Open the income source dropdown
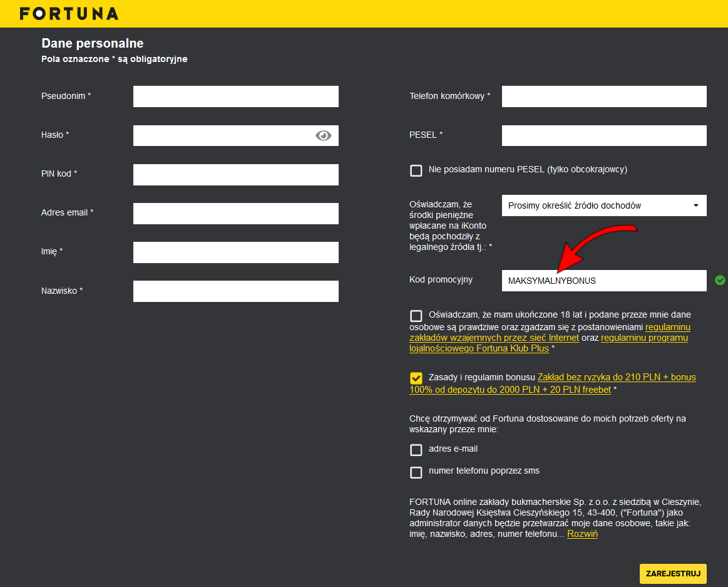This screenshot has width=728, height=587. tap(604, 205)
